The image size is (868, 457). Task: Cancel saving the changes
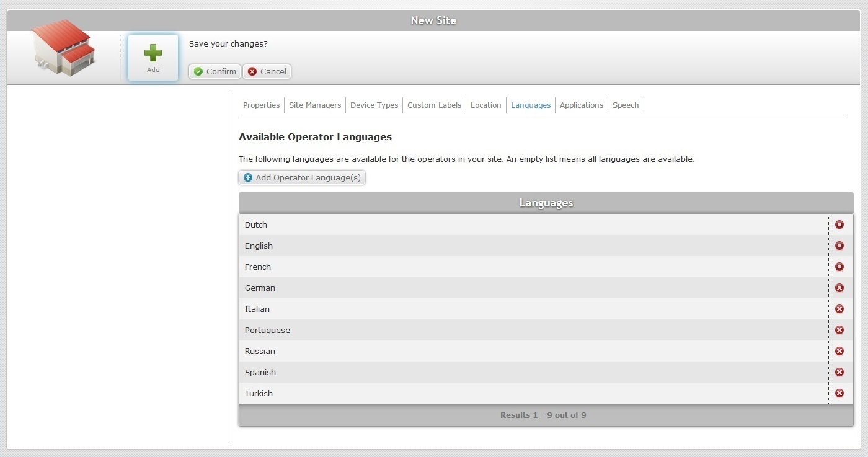(x=267, y=72)
